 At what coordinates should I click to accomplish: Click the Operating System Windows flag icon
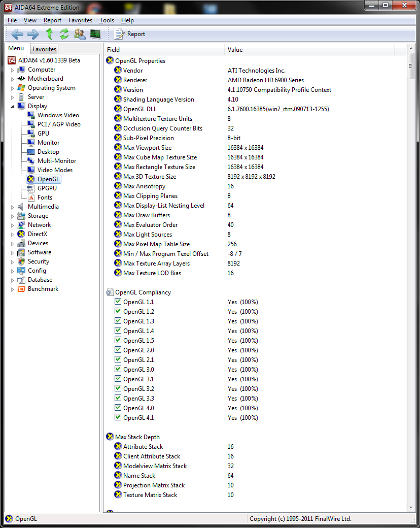coord(21,88)
